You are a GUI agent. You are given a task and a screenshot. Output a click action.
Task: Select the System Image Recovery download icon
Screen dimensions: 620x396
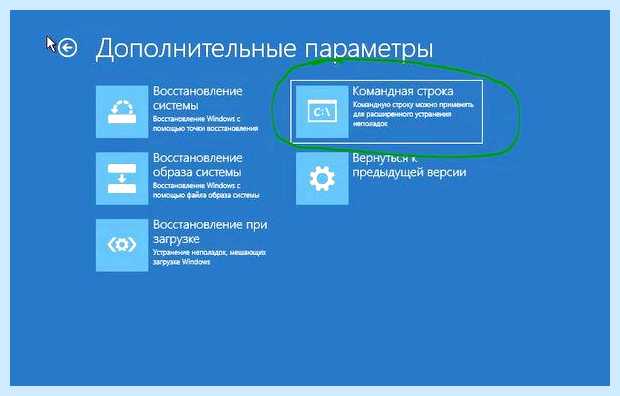click(x=122, y=178)
